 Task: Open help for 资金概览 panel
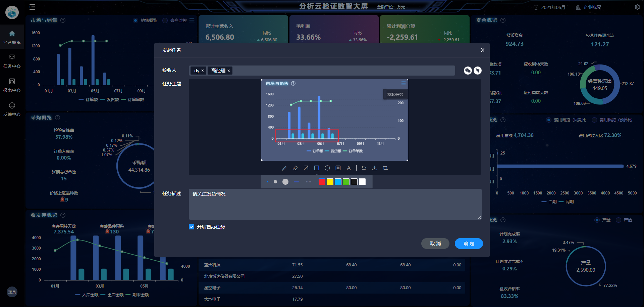point(503,20)
